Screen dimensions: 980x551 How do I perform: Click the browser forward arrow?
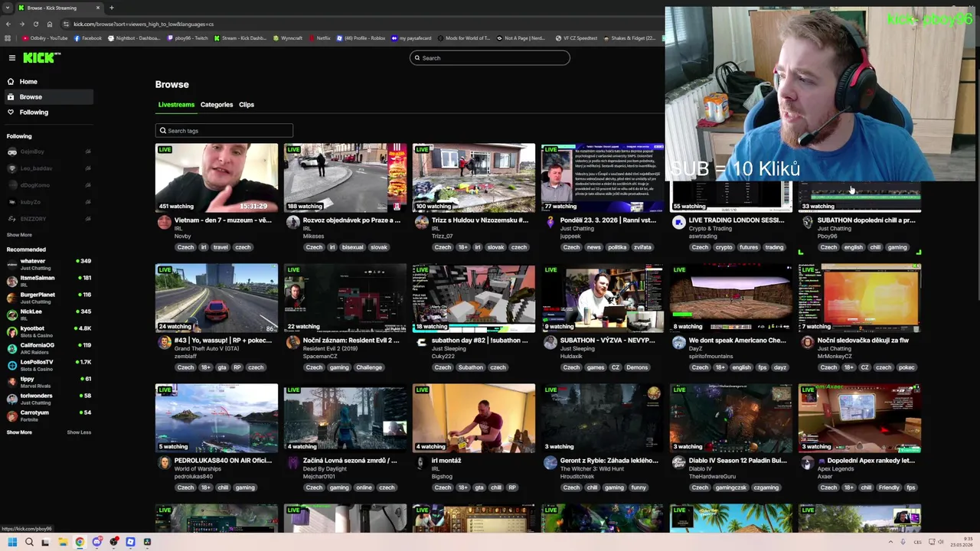(x=22, y=24)
